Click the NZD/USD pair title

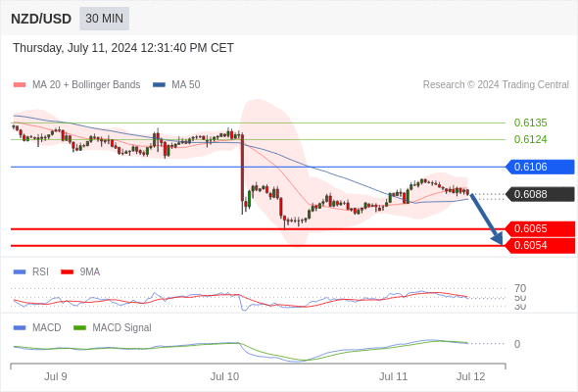click(41, 19)
